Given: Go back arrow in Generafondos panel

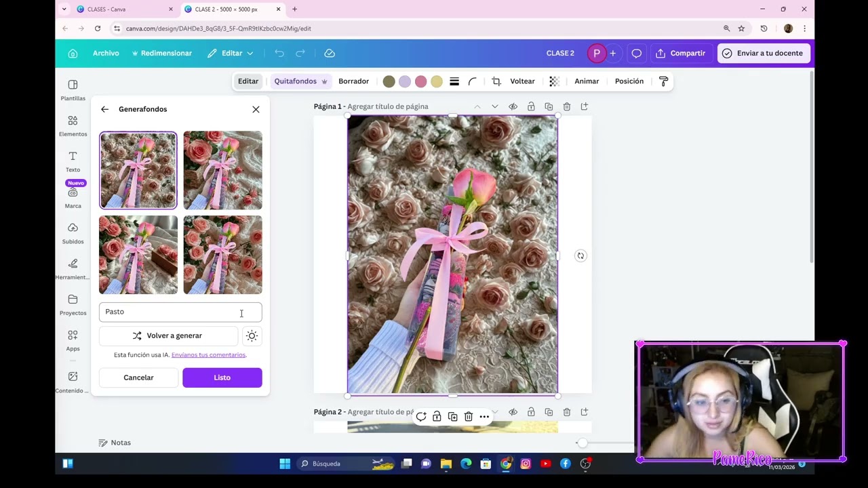Looking at the screenshot, I should [x=104, y=109].
